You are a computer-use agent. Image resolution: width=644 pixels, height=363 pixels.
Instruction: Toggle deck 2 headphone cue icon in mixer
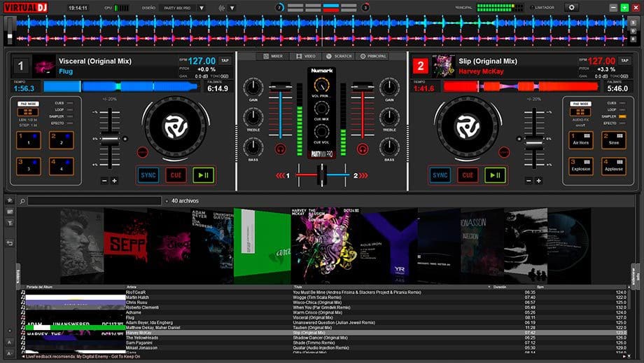363,149
